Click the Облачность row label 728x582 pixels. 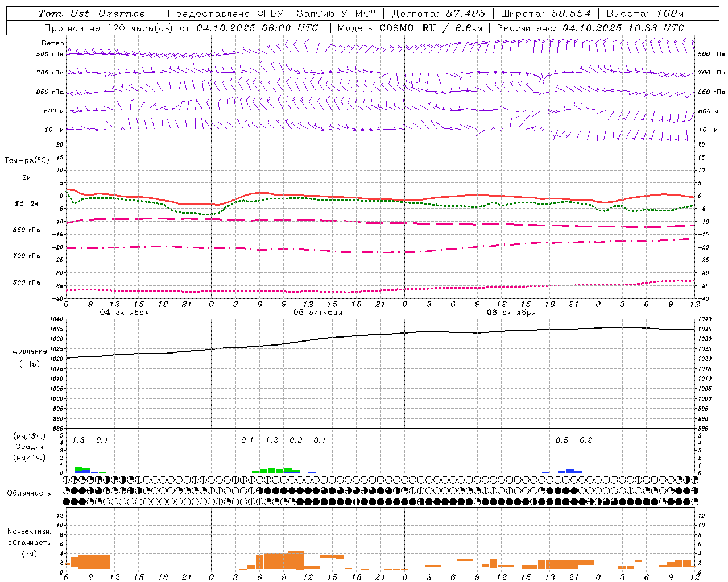tap(29, 493)
